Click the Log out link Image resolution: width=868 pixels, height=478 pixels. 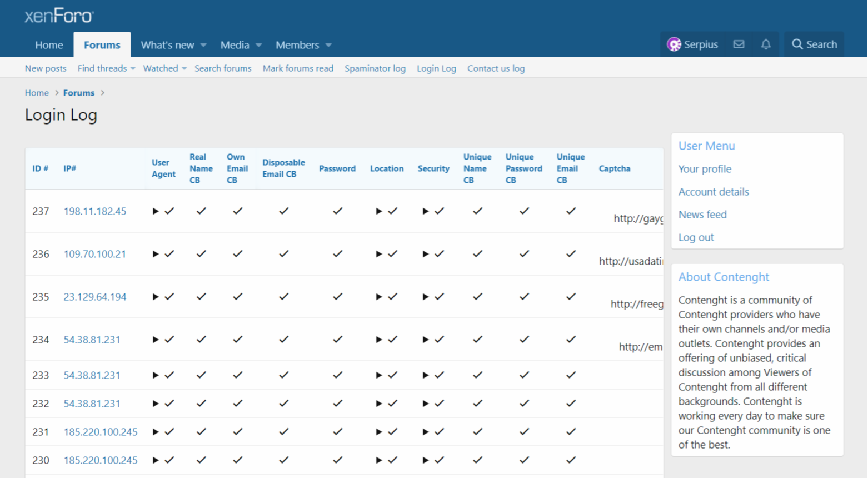[x=696, y=237]
